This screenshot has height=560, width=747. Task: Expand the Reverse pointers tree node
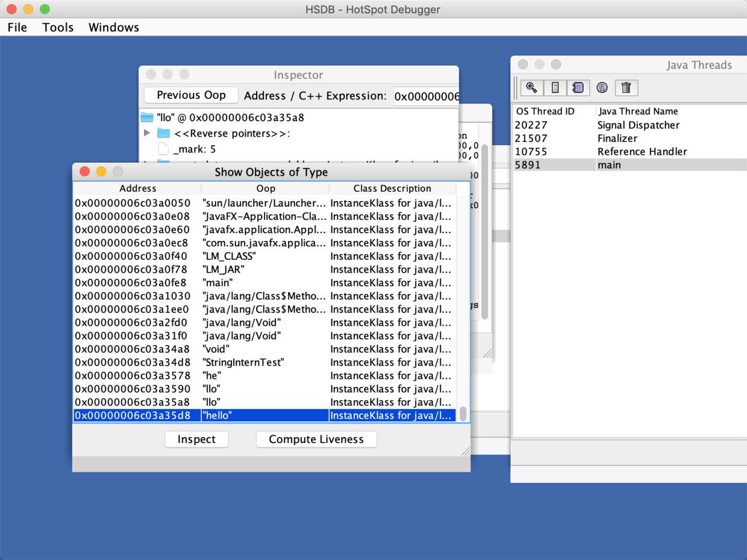coord(148,133)
